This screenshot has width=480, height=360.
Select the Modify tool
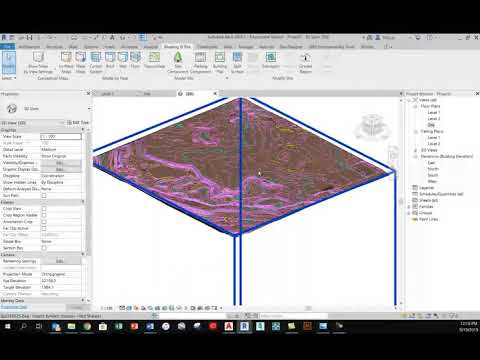9,62
